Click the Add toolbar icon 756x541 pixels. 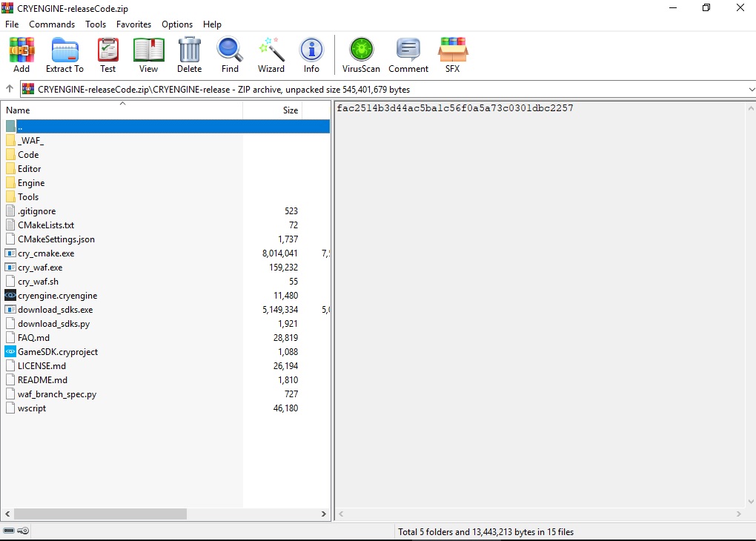click(21, 50)
